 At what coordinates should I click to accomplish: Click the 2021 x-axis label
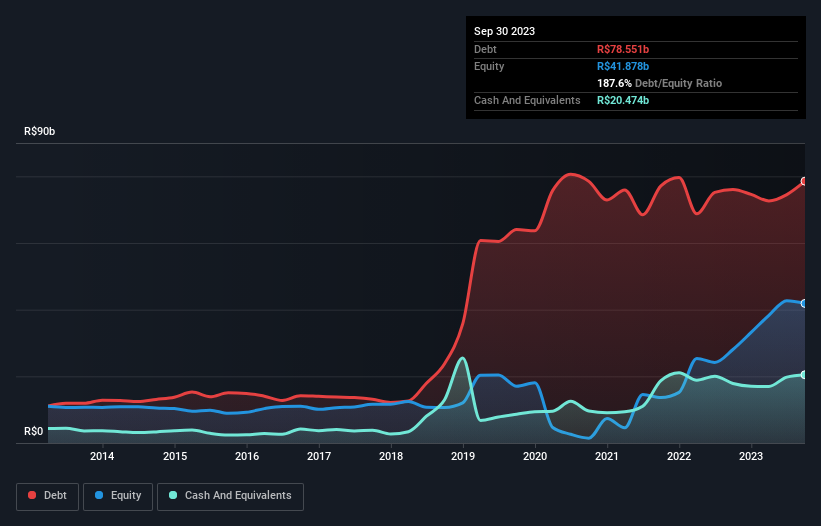[607, 456]
